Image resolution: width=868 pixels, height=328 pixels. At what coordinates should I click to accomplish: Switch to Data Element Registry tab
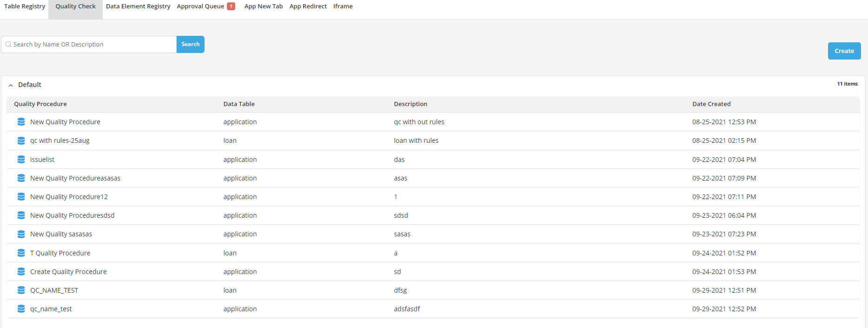pos(138,7)
